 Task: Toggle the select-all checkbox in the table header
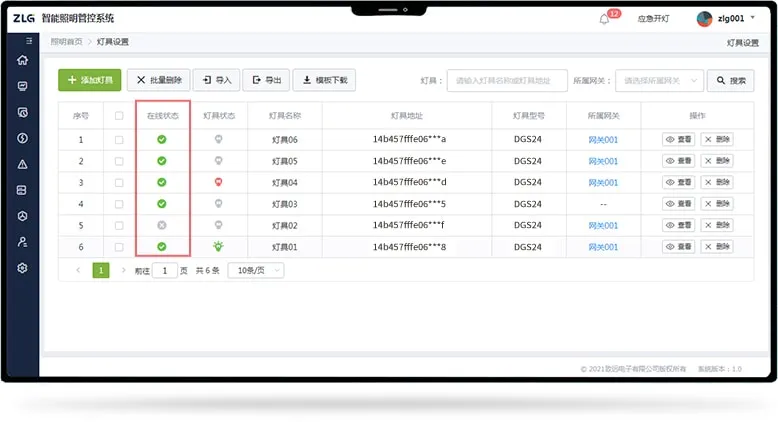[x=119, y=116]
